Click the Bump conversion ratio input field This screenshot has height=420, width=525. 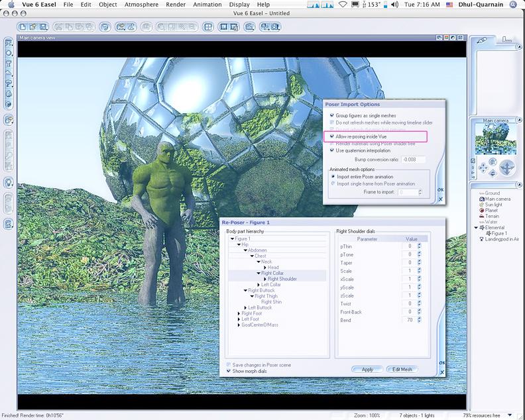[x=414, y=160]
